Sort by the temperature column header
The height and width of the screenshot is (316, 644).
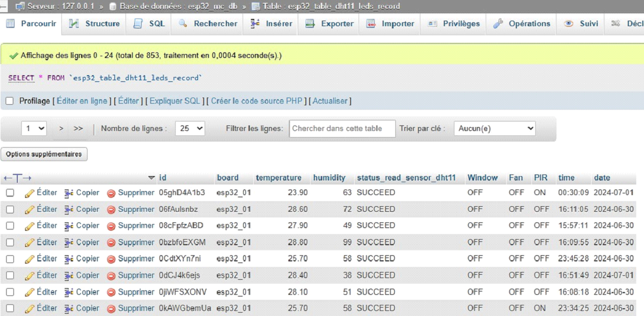click(278, 178)
